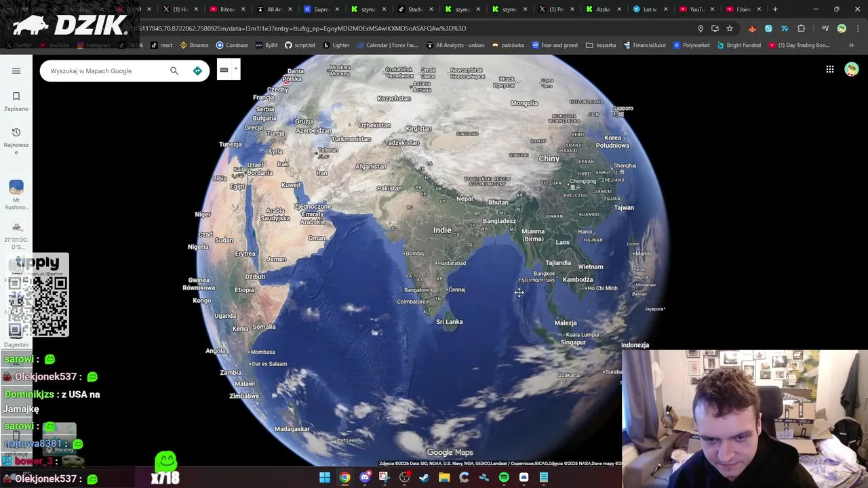Open the 27°01'00 coordinates recent item
The image size is (868, 488).
(16, 235)
